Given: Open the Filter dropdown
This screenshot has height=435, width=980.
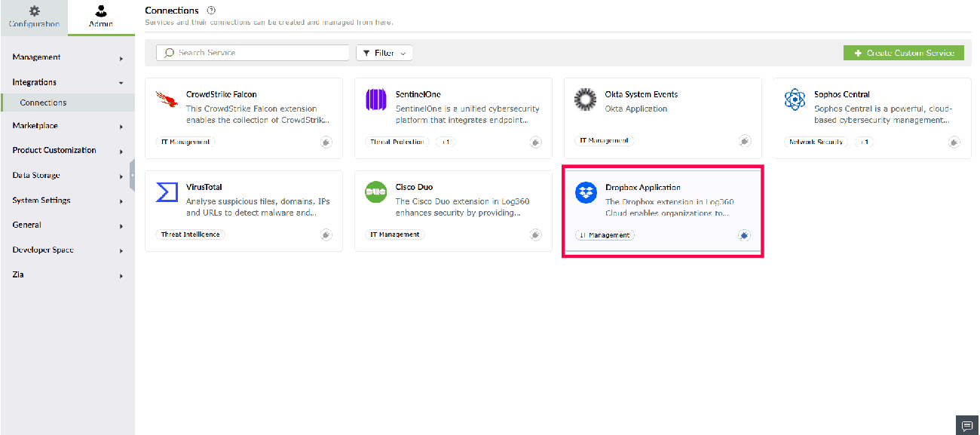Looking at the screenshot, I should click(384, 53).
